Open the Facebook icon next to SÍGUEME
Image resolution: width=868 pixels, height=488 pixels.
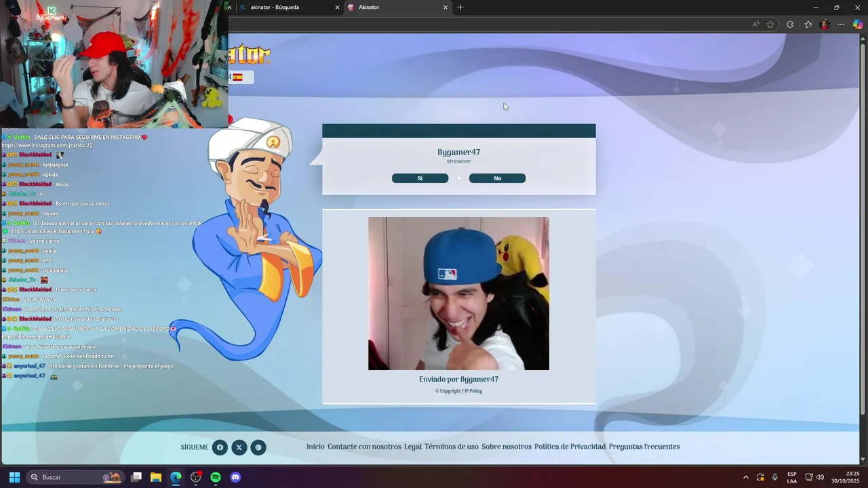tap(220, 447)
